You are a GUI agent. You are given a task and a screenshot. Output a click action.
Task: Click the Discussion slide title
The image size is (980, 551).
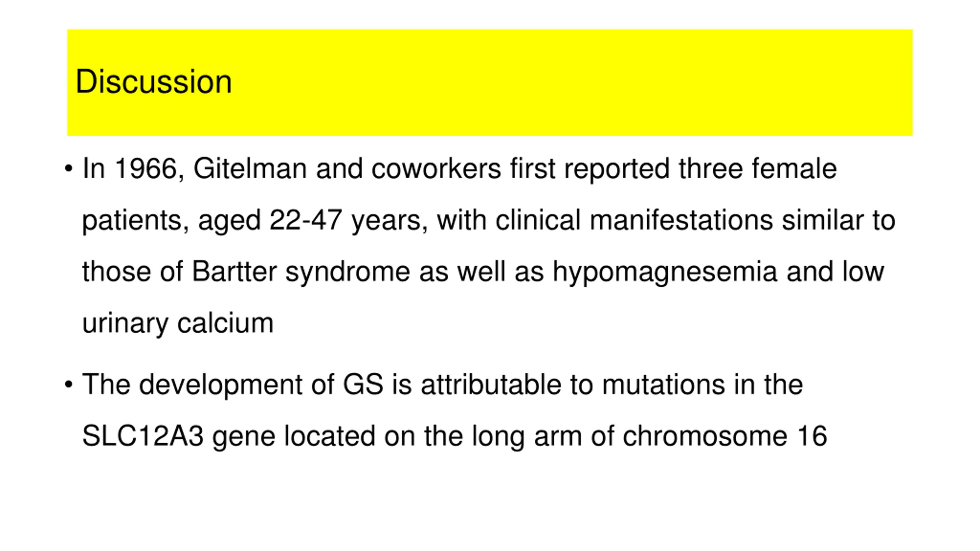(154, 82)
